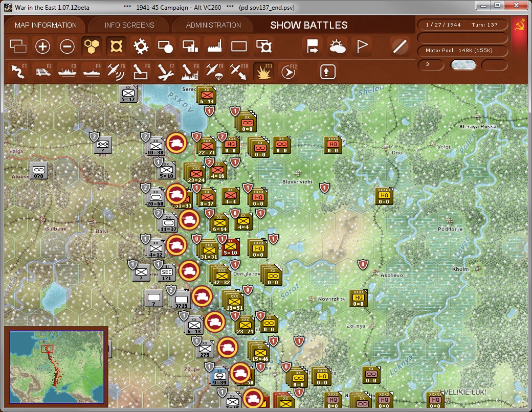View battle marker beside the 3?15 unit

[202, 296]
